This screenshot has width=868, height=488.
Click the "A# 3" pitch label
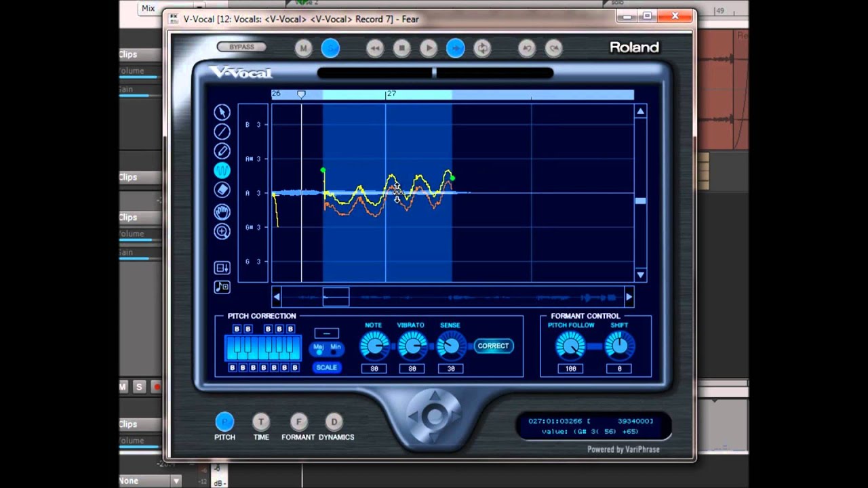click(253, 159)
